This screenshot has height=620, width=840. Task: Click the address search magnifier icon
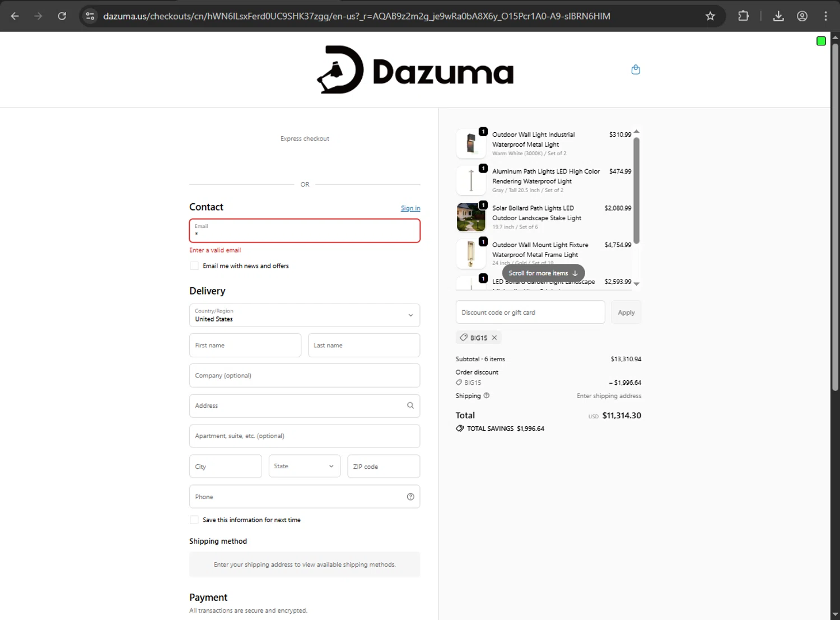point(410,405)
